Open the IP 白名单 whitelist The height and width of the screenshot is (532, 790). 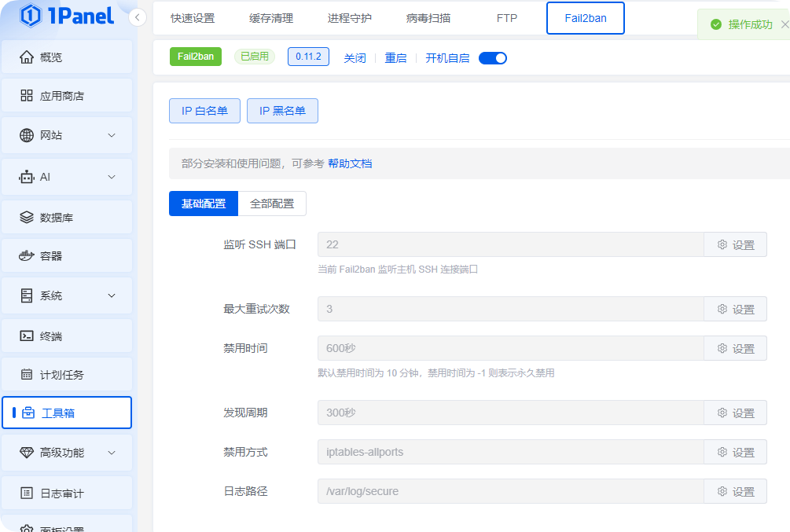(204, 111)
